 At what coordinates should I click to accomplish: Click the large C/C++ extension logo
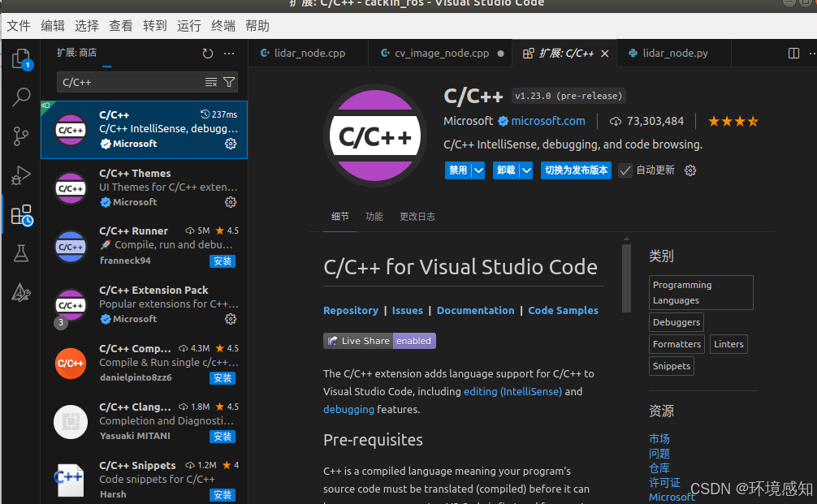375,136
